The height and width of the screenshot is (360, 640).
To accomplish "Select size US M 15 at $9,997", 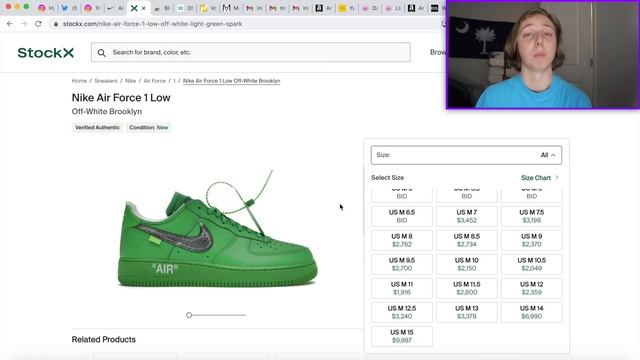I will 402,336.
